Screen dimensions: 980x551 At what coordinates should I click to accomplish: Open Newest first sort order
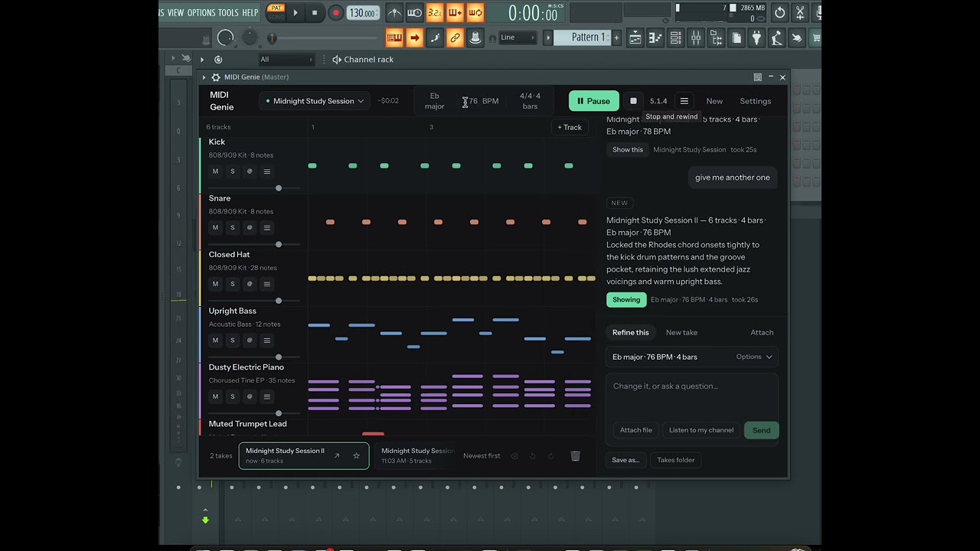coord(482,456)
